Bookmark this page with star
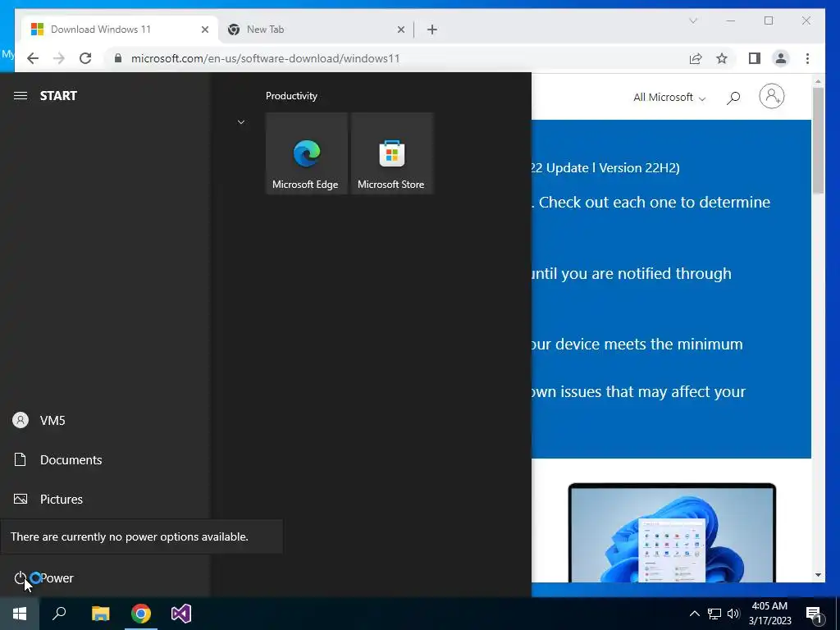This screenshot has height=630, width=840. click(722, 58)
